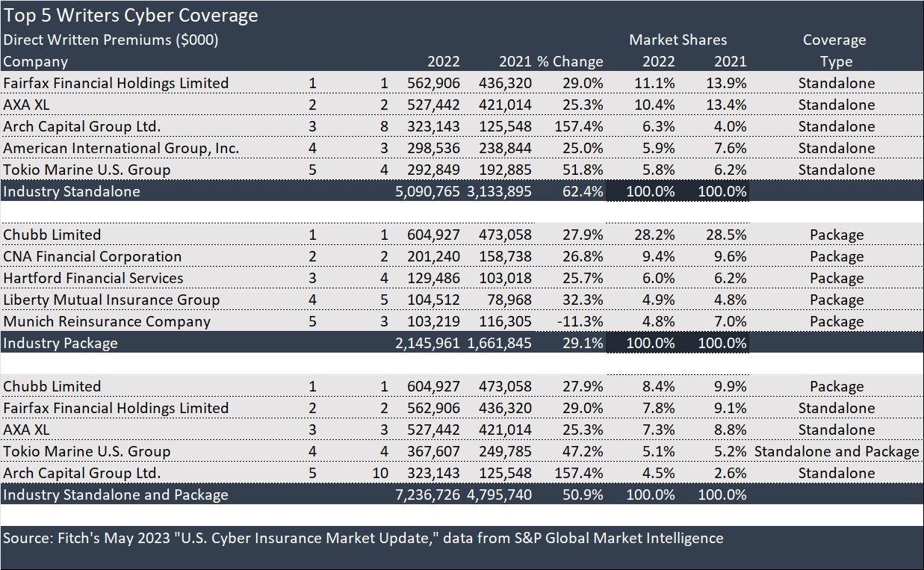Click the 'Top 5 Writers Cyber Coverage' title

coord(131,16)
